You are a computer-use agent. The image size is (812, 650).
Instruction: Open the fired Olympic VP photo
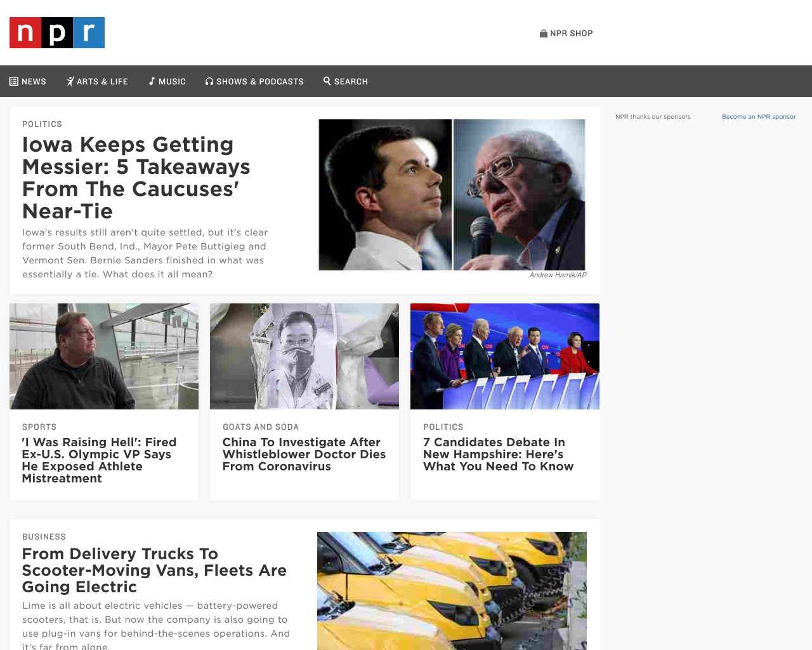[104, 356]
